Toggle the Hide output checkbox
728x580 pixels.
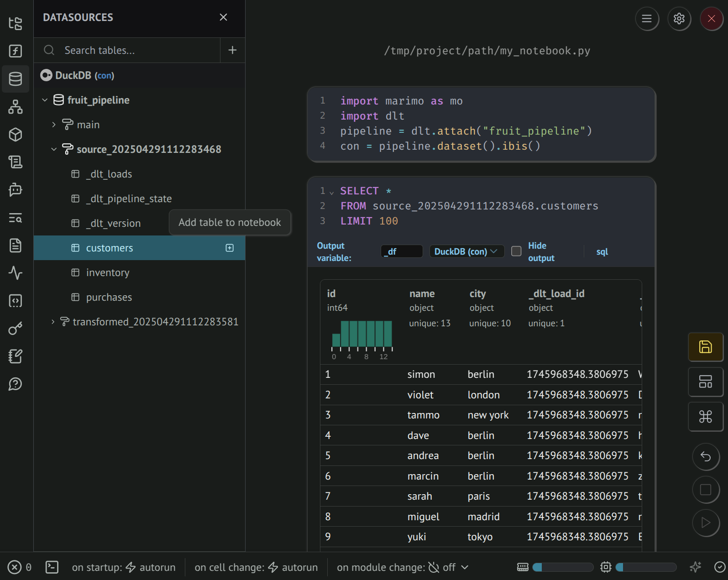click(x=516, y=251)
